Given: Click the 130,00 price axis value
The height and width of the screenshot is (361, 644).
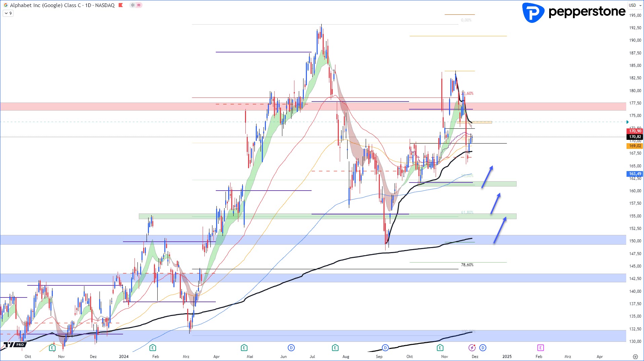Looking at the screenshot, I should click(635, 342).
